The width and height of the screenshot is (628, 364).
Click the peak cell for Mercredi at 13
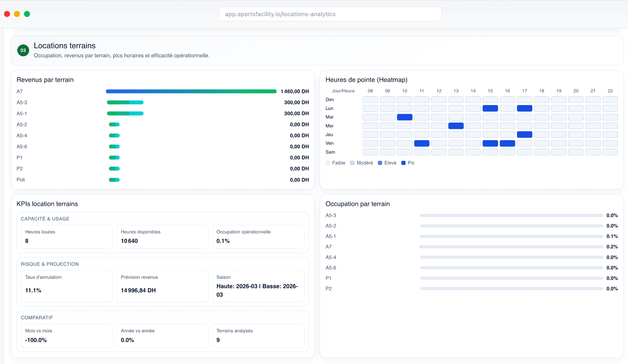[456, 126]
